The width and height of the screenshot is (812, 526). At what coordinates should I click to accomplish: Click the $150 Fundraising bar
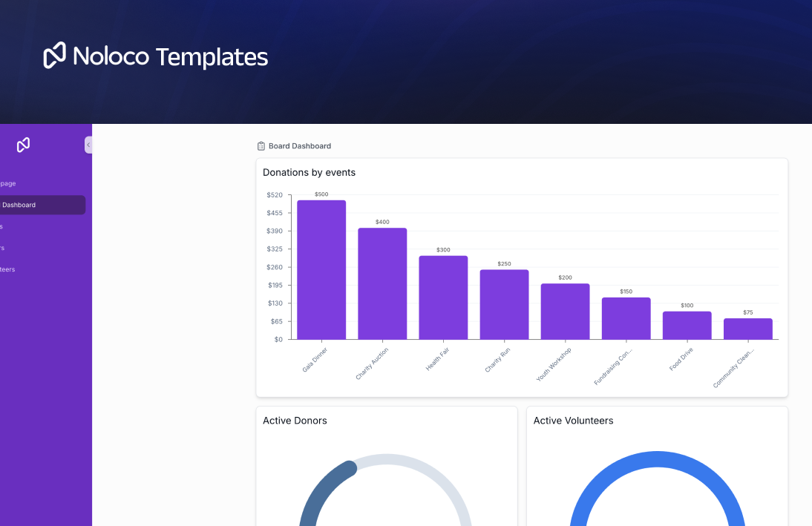626,318
